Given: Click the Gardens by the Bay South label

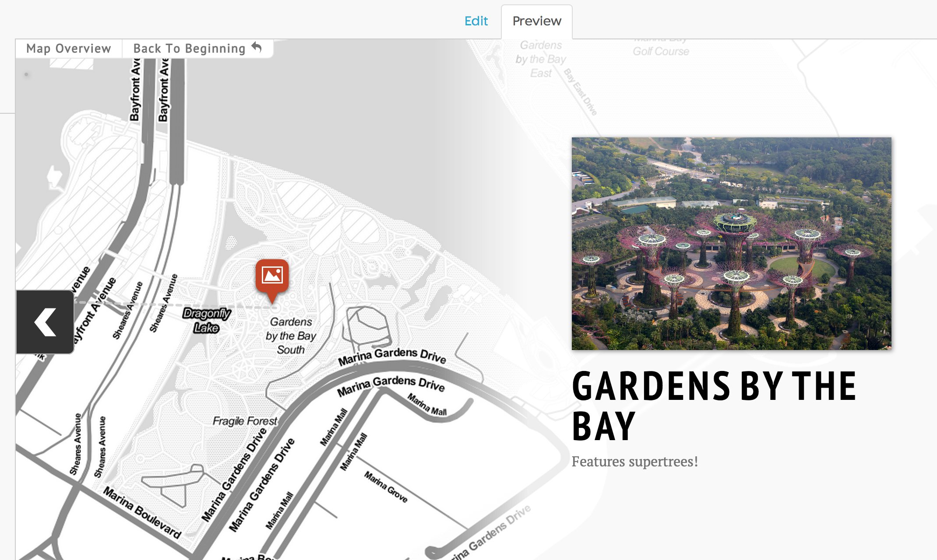Looking at the screenshot, I should pos(291,336).
